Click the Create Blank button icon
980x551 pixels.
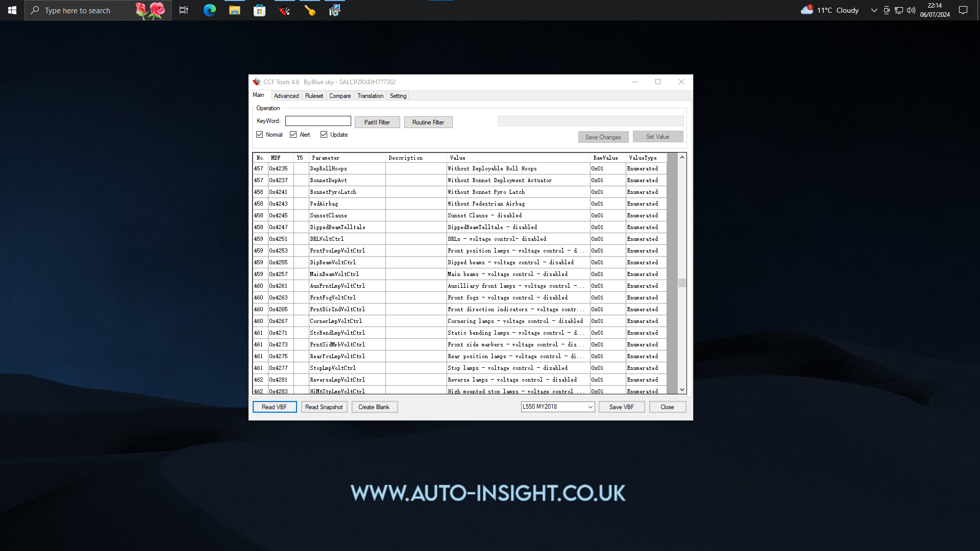(x=374, y=406)
